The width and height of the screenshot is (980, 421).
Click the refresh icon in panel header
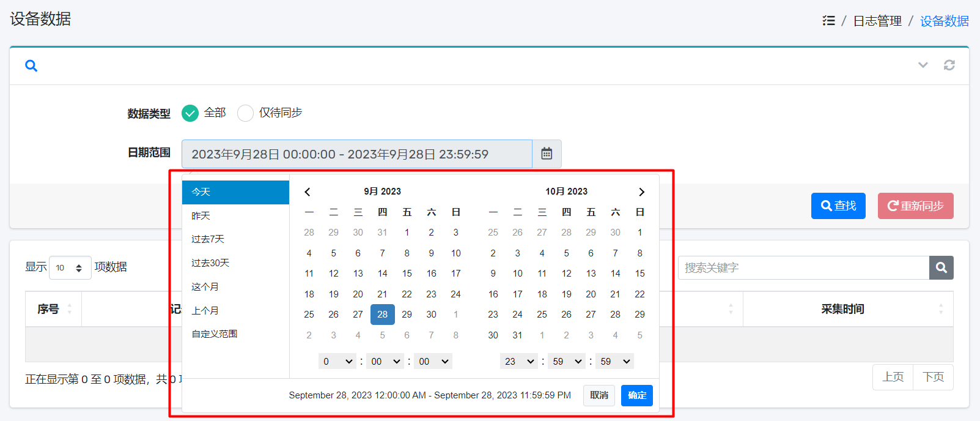click(949, 65)
